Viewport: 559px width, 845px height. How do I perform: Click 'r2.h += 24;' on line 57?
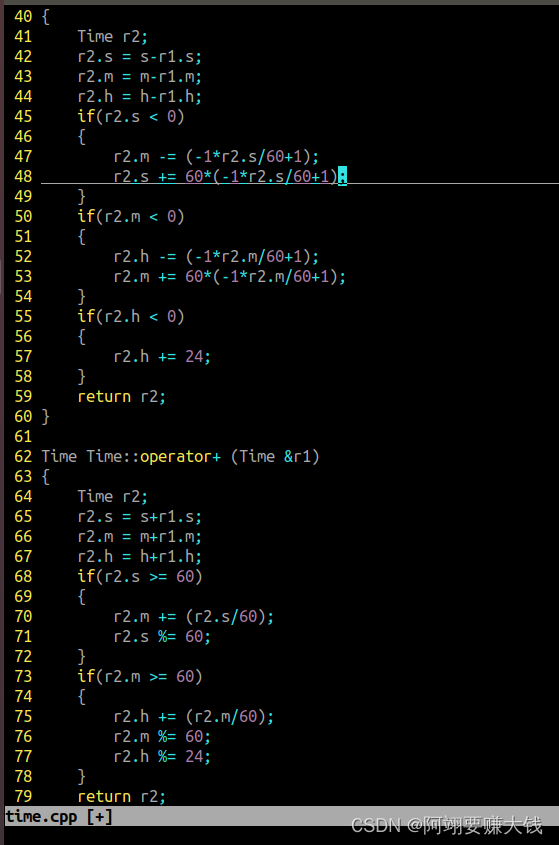pos(162,357)
